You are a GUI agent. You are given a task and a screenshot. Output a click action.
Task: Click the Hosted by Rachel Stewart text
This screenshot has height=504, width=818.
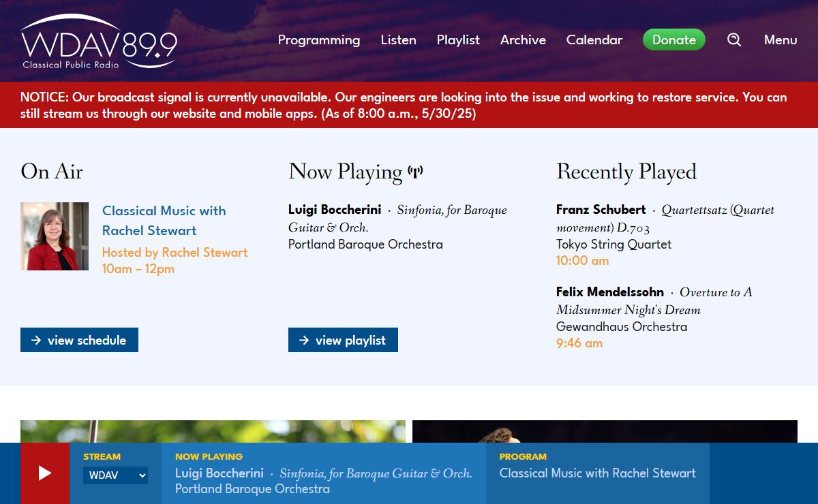(x=175, y=253)
